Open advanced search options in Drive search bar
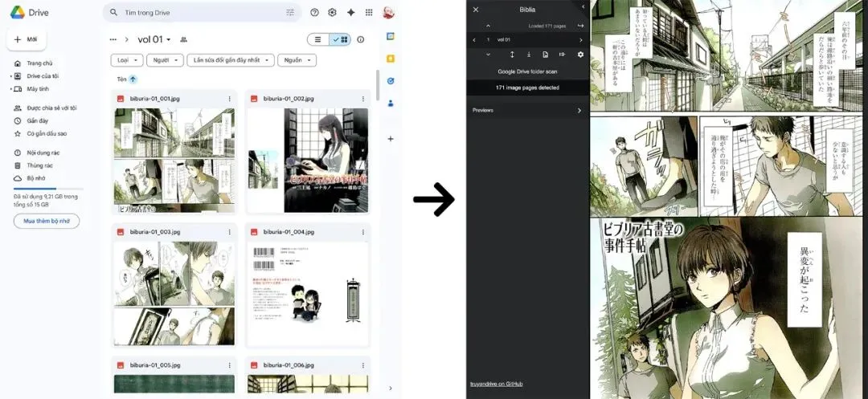Viewport: 868px width, 399px height. tap(291, 12)
